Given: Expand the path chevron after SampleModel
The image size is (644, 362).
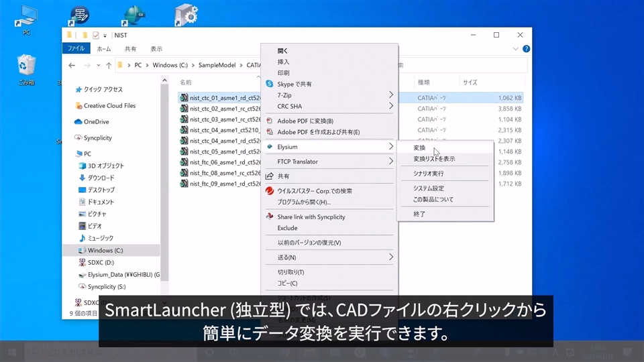Looking at the screenshot, I should [241, 65].
